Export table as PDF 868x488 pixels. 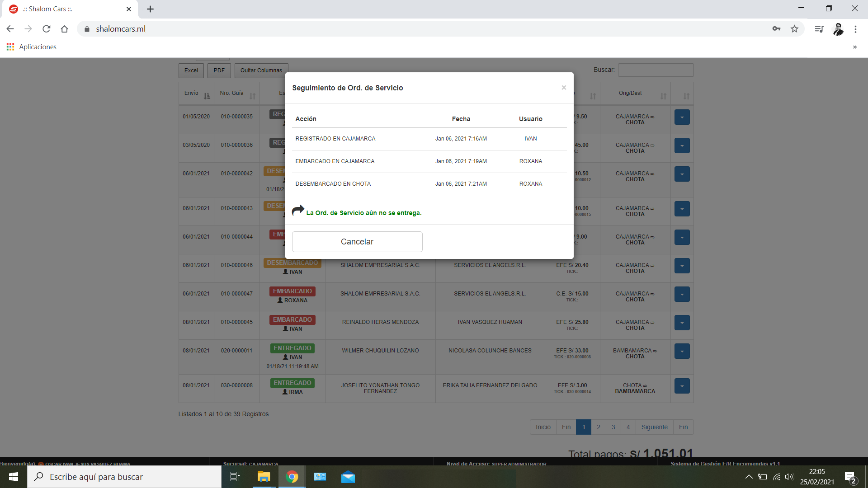pos(219,70)
